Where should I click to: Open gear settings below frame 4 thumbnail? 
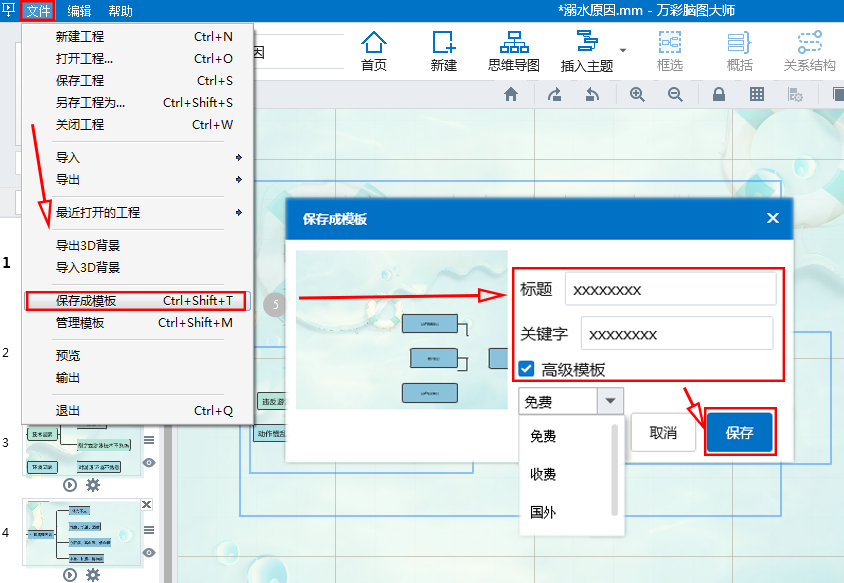93,574
